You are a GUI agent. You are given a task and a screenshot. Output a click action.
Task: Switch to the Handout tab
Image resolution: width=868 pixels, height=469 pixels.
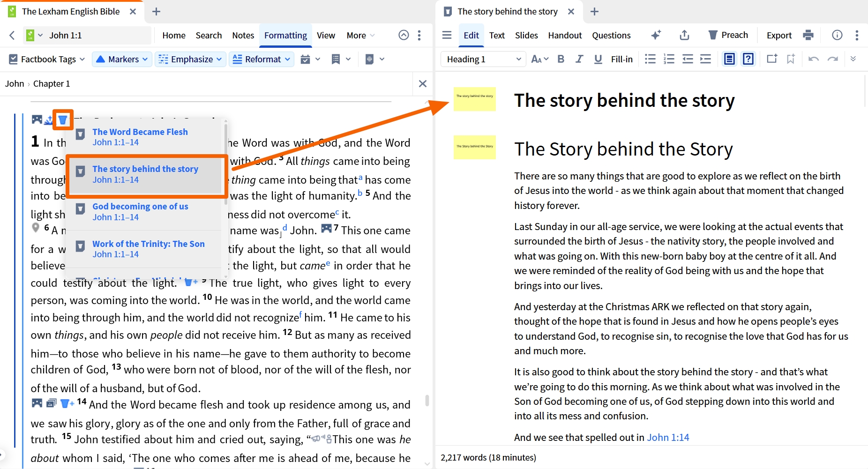pos(565,35)
